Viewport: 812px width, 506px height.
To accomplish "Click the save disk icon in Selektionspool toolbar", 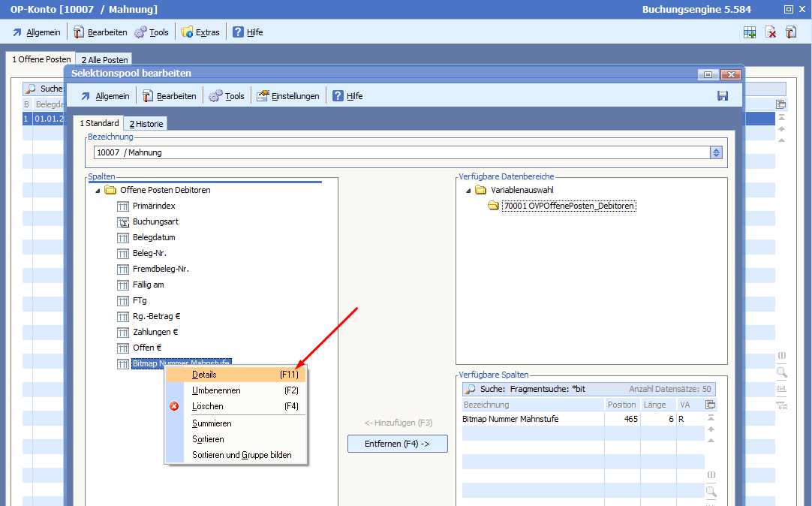I will coord(723,96).
